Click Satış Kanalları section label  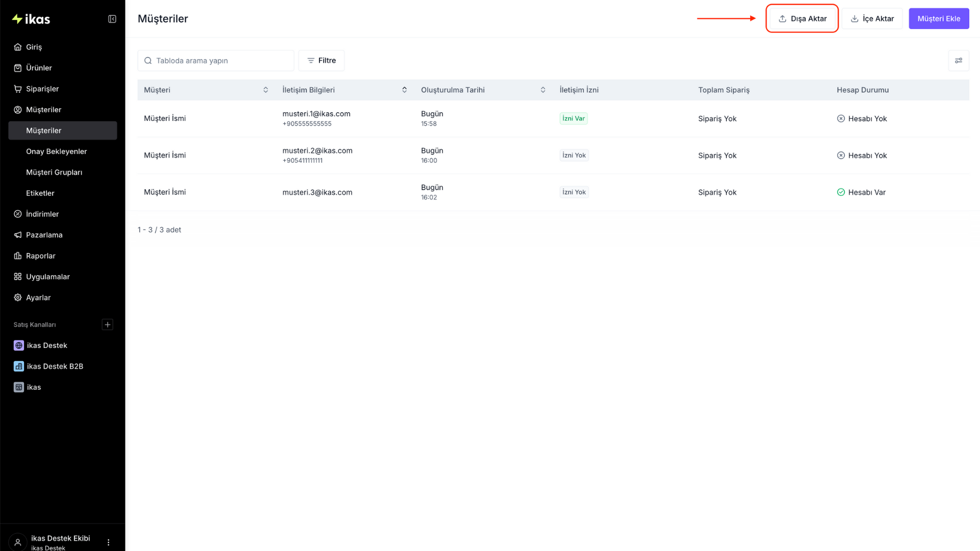coord(35,325)
